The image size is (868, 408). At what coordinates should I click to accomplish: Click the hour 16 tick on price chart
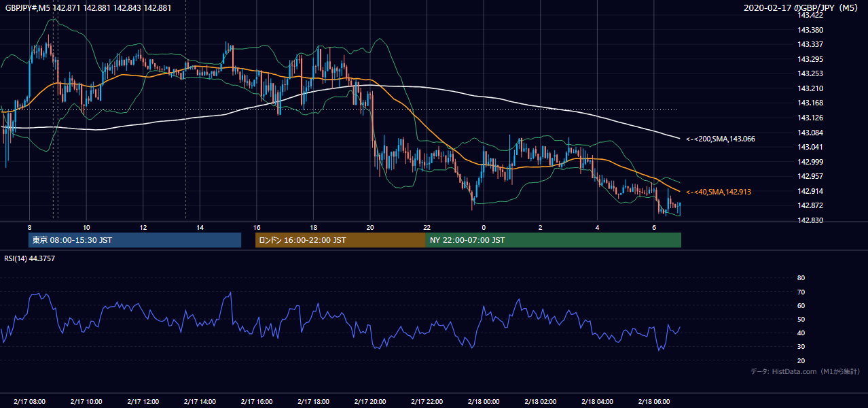257,227
